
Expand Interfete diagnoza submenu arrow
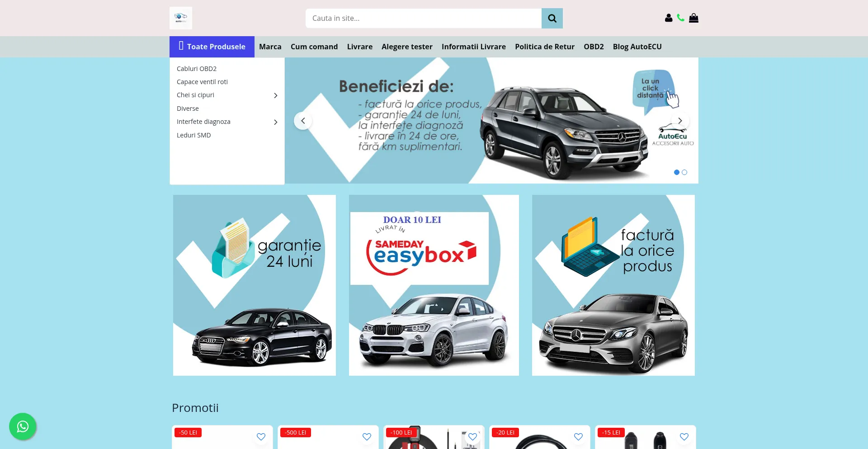coord(275,122)
